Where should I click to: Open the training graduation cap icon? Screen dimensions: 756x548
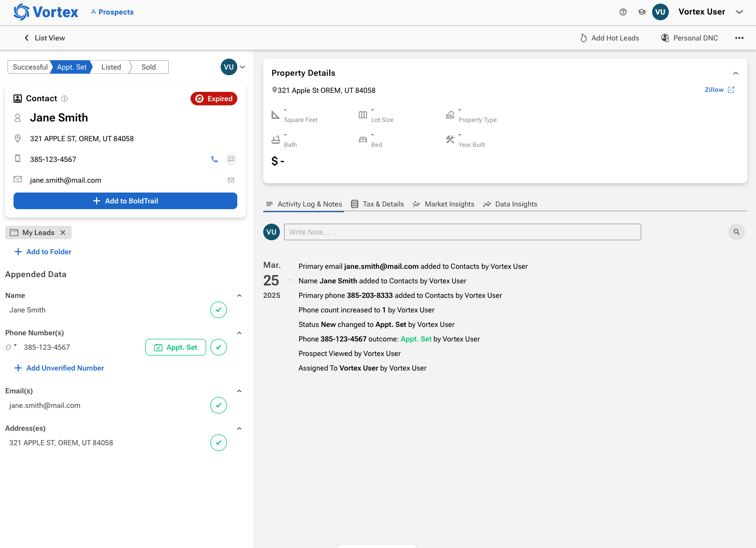click(x=642, y=12)
